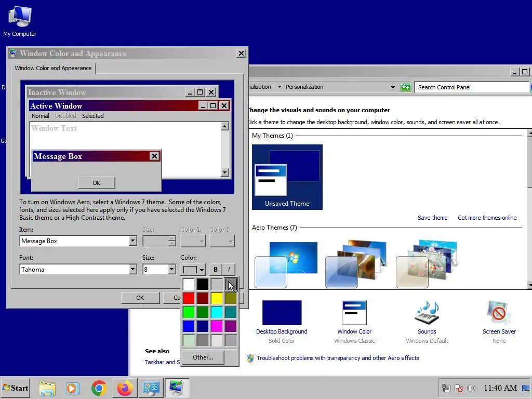Pick the black color swatch
This screenshot has height=399, width=532.
coord(203,284)
